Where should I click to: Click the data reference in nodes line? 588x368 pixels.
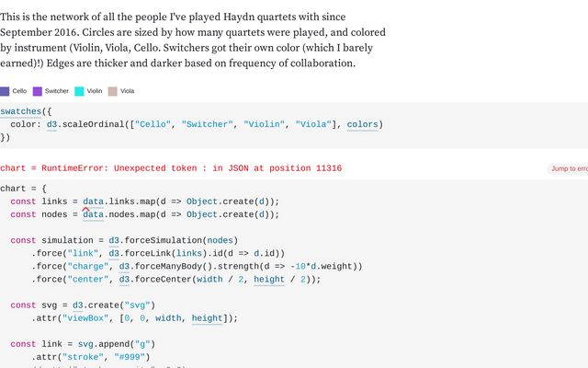point(93,214)
